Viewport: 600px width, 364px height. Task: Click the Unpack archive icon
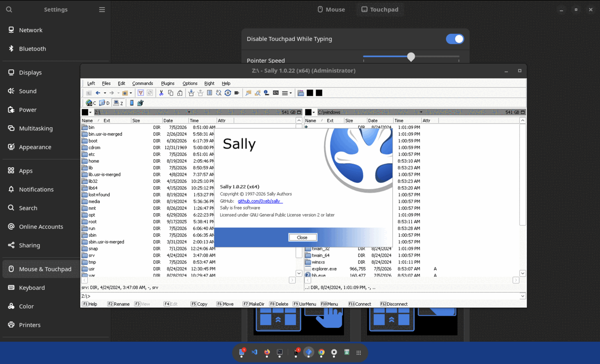point(200,93)
